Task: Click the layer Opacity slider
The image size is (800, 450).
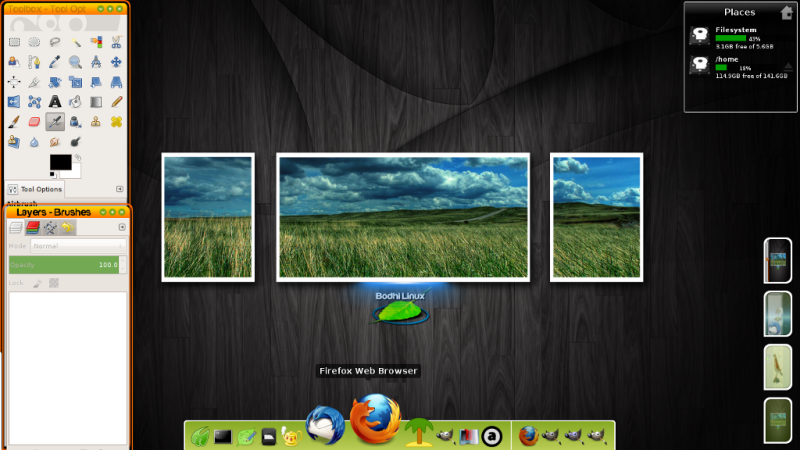Action: (64, 265)
